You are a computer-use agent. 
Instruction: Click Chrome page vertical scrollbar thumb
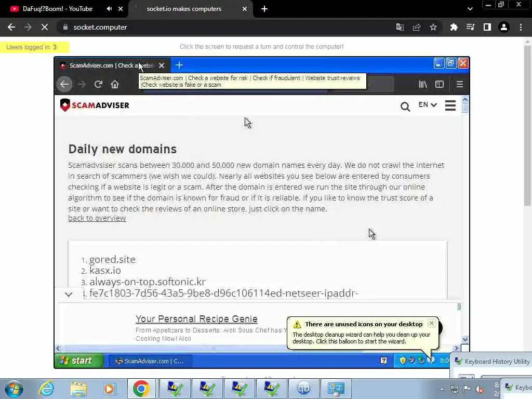pyautogui.click(x=527, y=126)
